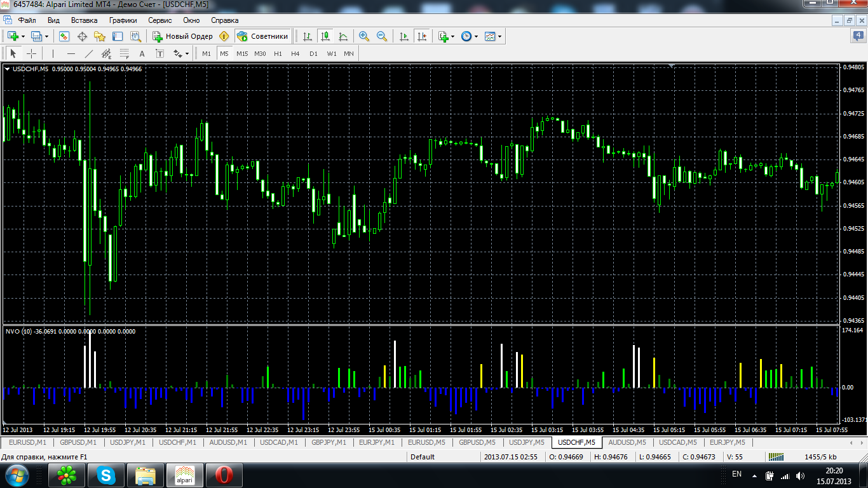Select the M30 timeframe button
The width and height of the screenshot is (868, 488).
260,53
